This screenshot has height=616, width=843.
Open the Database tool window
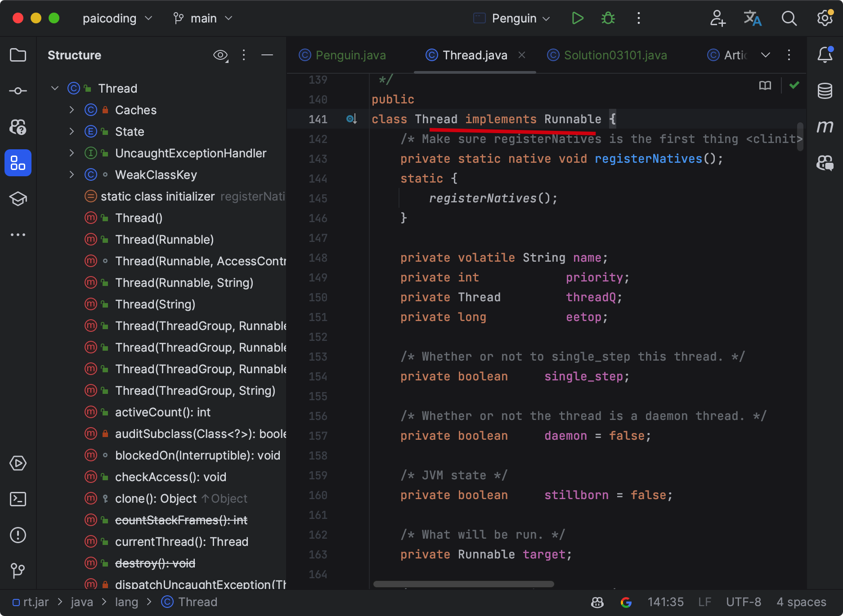(825, 91)
